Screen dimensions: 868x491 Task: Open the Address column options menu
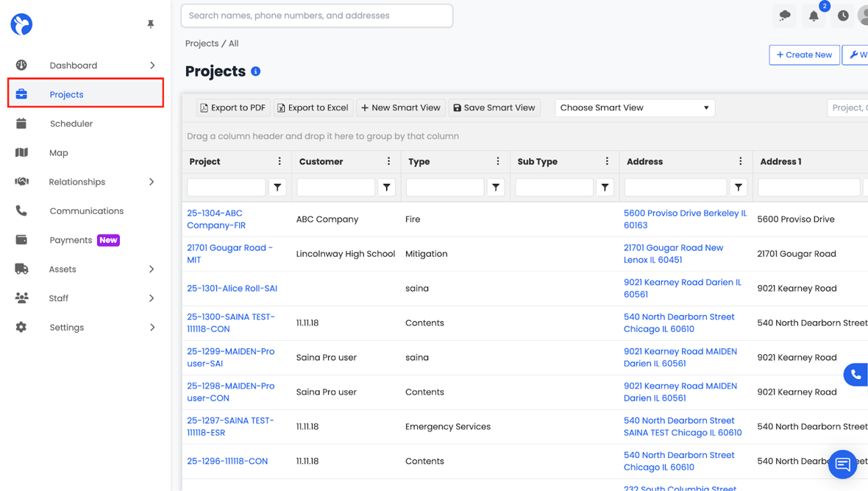click(741, 161)
